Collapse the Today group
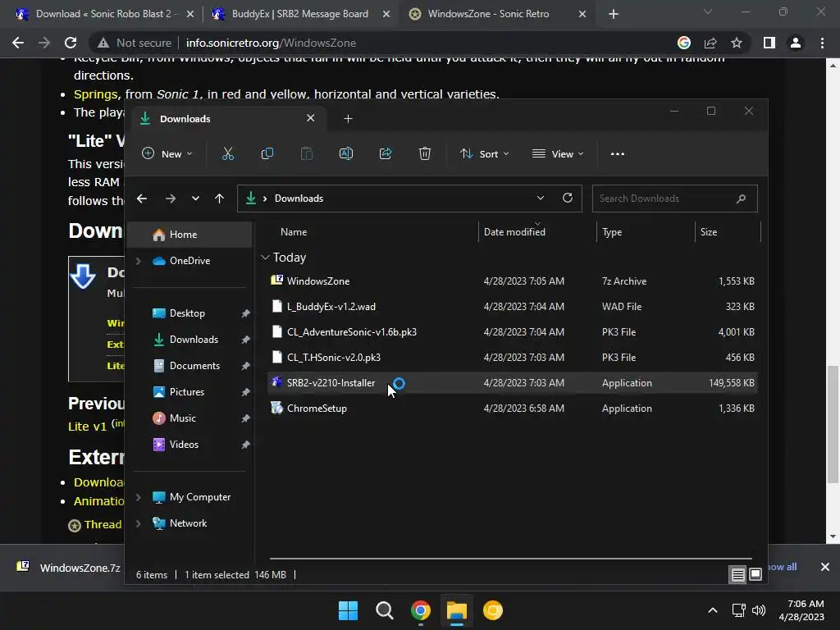The height and width of the screenshot is (630, 840). pos(265,258)
